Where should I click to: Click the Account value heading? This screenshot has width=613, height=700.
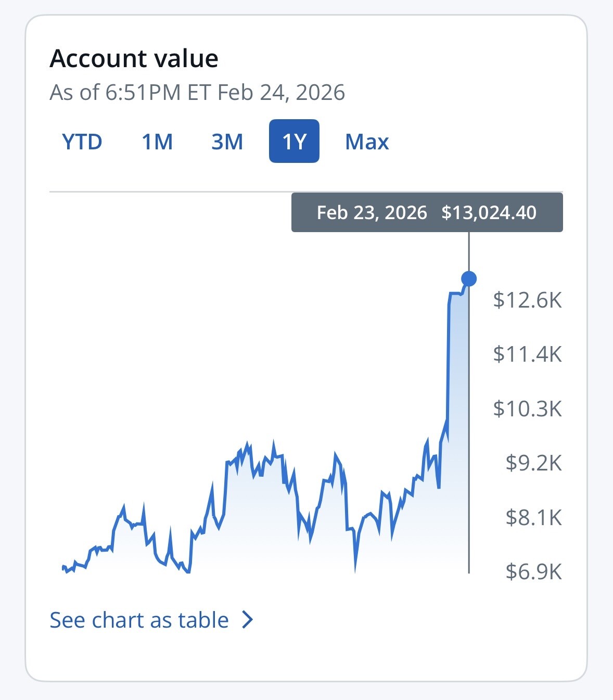click(x=134, y=58)
